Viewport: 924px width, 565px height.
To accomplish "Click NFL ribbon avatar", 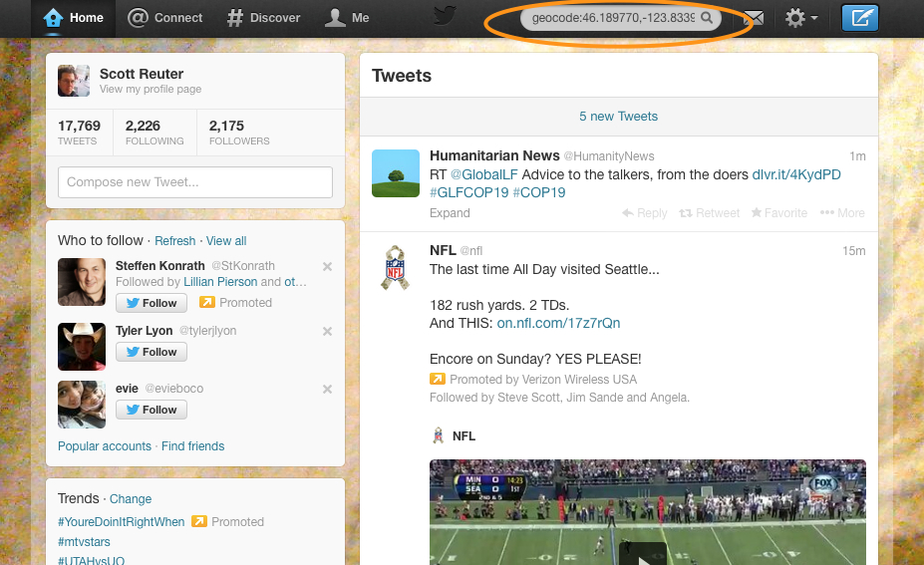I will click(x=395, y=267).
